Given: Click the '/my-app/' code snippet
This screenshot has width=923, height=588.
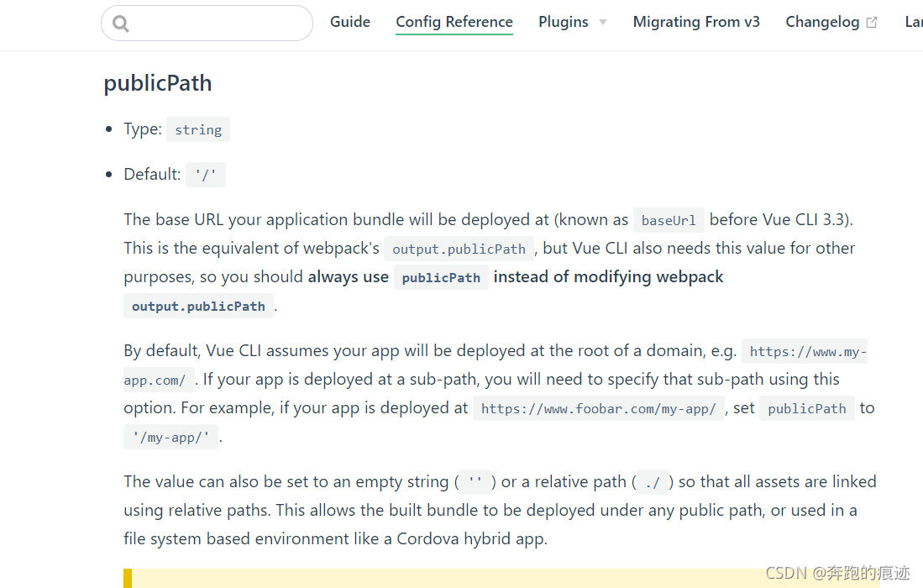Looking at the screenshot, I should click(x=171, y=437).
